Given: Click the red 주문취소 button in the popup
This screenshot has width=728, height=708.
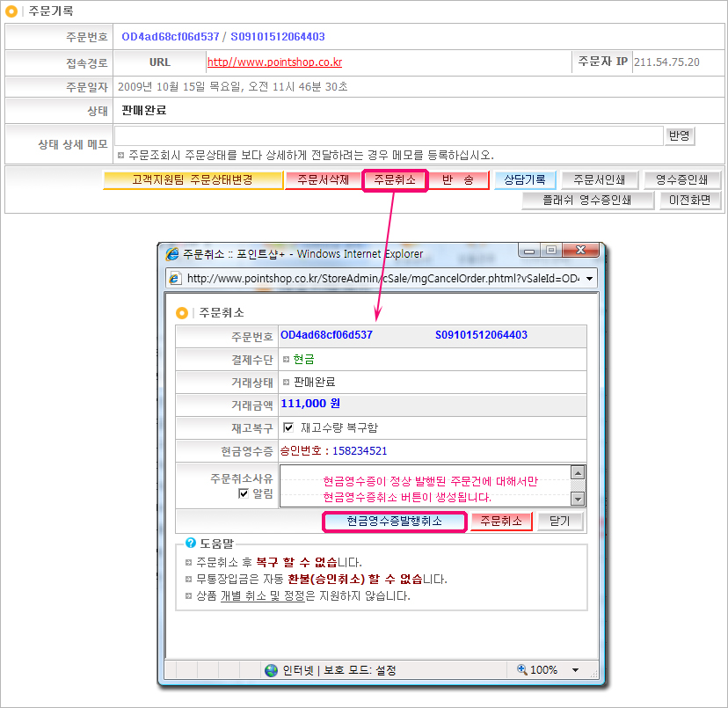Looking at the screenshot, I should pos(501,521).
